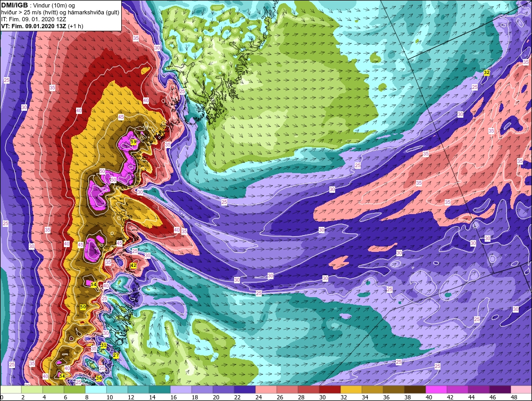532x401 pixels.
Task: Click the legend scale value "20"
Action: coord(216,397)
